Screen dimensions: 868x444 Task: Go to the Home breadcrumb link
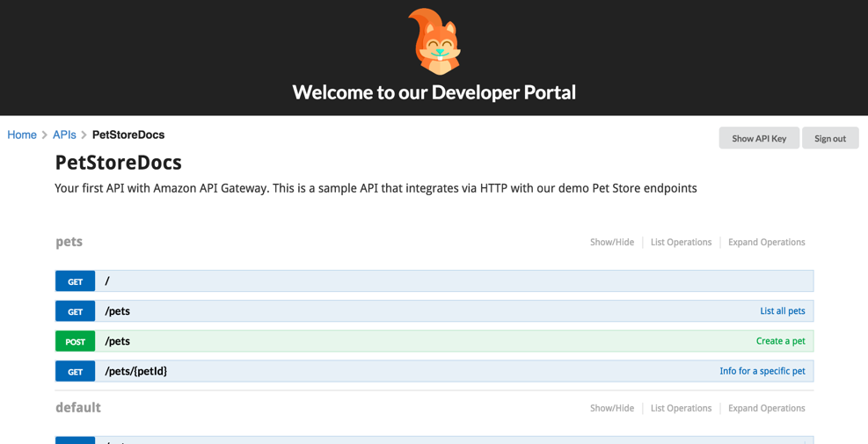22,135
